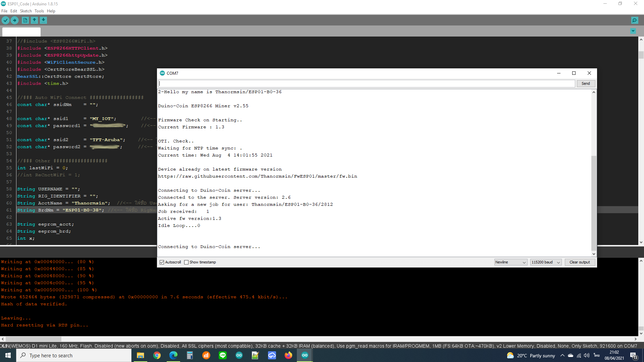Open the Notepad++ taskbar icon

point(256,355)
